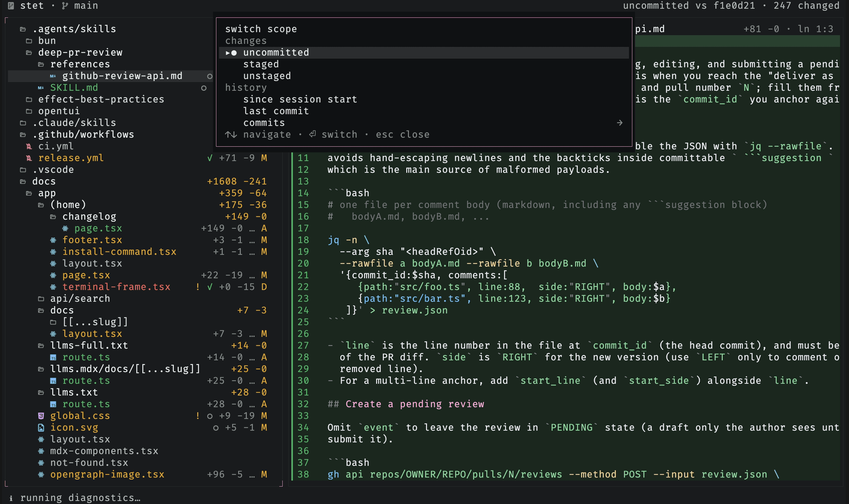Click the Markdown icon next to SKILL.md
The width and height of the screenshot is (849, 504).
pos(41,88)
